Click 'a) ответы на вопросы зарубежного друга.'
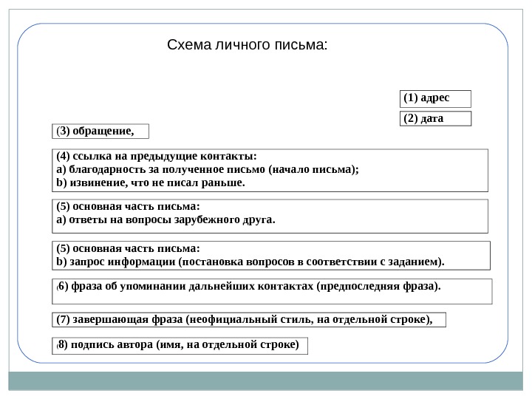The width and height of the screenshot is (532, 399). [x=166, y=220]
